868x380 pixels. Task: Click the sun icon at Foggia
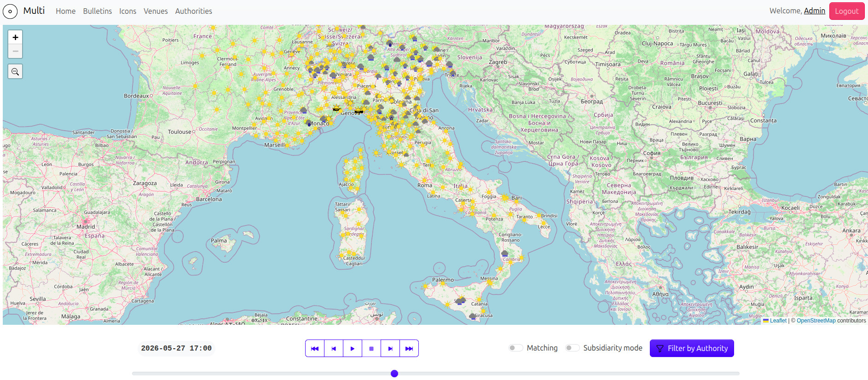tap(489, 192)
